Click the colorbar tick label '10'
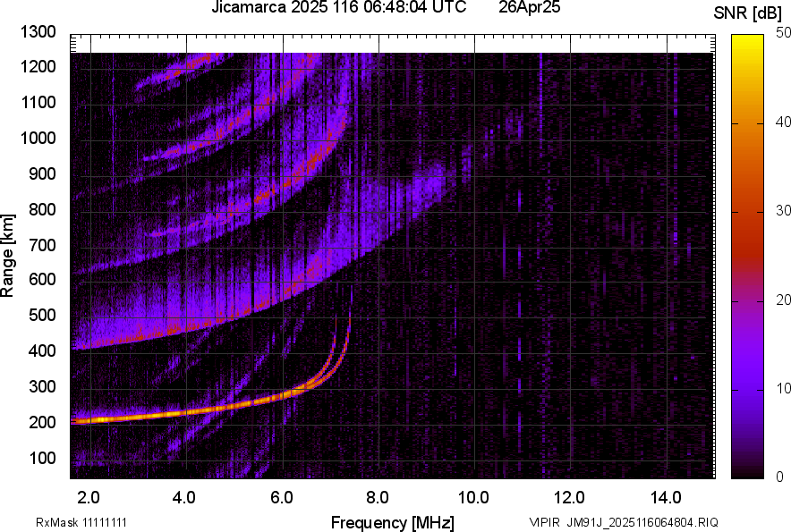Viewport: 791px width, 532px height. pyautogui.click(x=783, y=388)
